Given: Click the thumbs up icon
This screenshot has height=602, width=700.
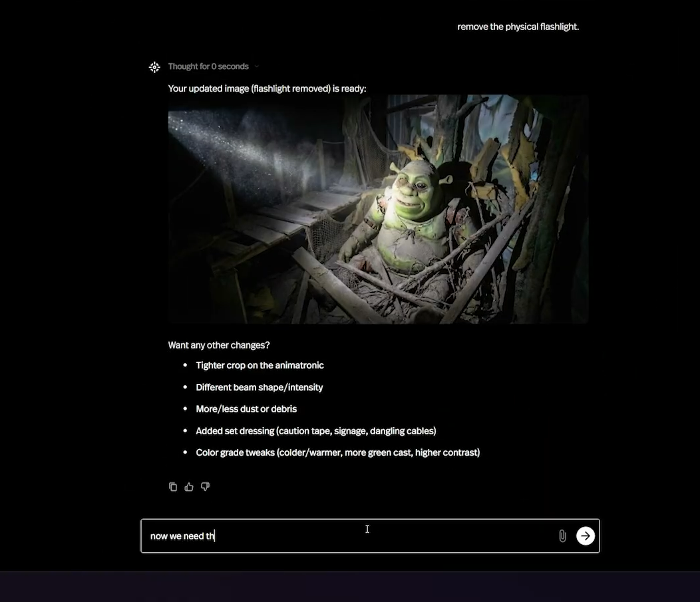Looking at the screenshot, I should tap(189, 487).
